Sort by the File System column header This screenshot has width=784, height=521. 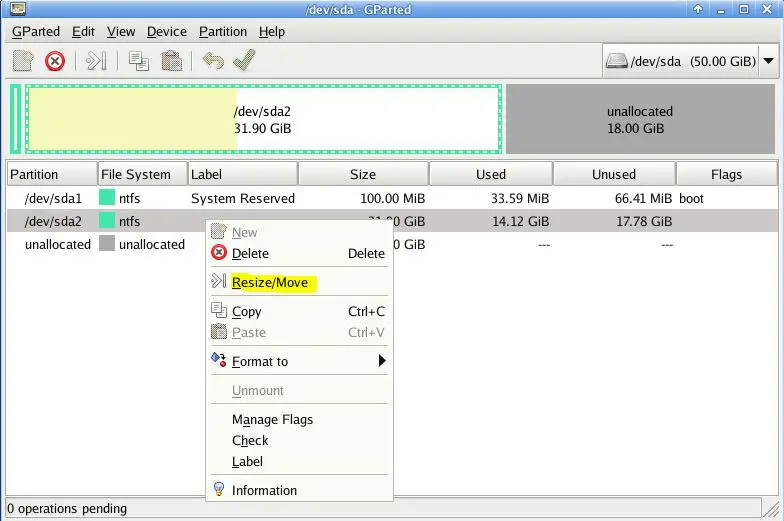coord(142,174)
